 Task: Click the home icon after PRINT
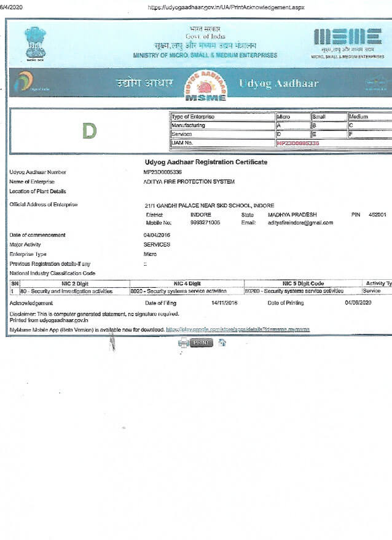222,343
